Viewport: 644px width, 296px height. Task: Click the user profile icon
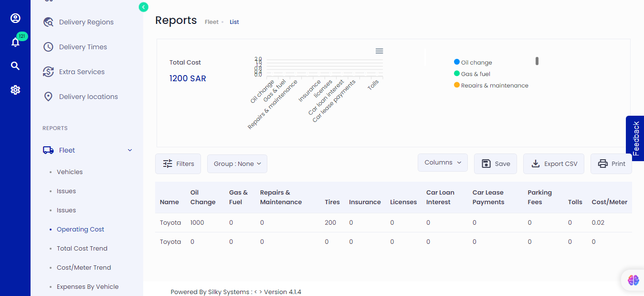coord(15,18)
